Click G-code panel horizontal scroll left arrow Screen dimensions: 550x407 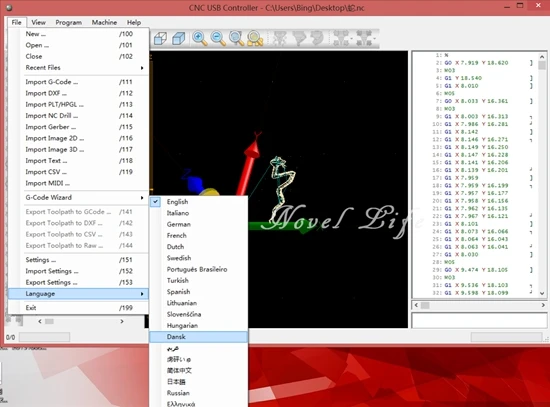(x=416, y=305)
